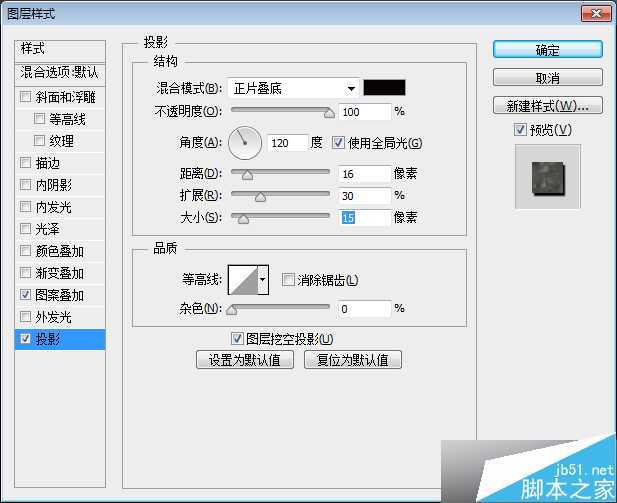
Task: Select 混合选项:默认 in styles list
Action: (x=60, y=73)
